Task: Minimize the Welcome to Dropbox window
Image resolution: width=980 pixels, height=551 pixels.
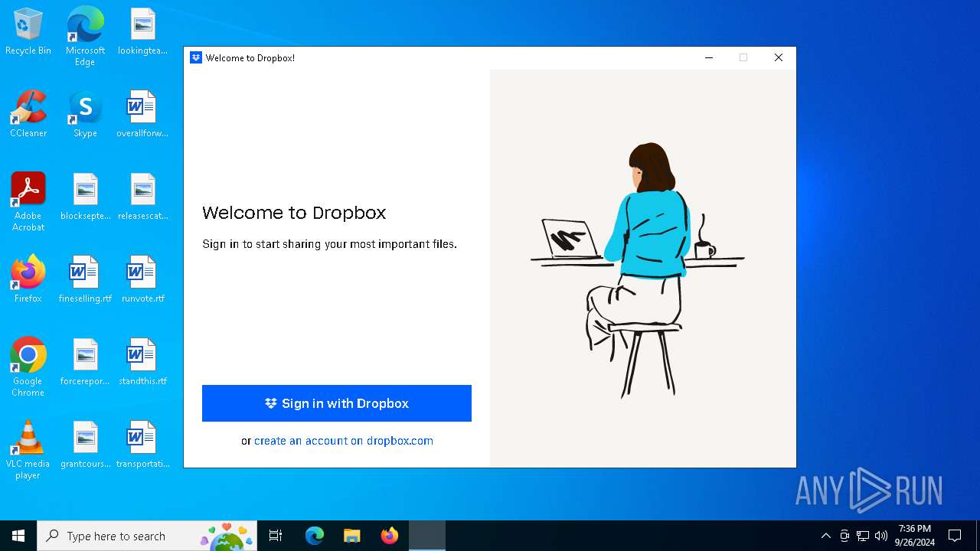Action: [709, 57]
